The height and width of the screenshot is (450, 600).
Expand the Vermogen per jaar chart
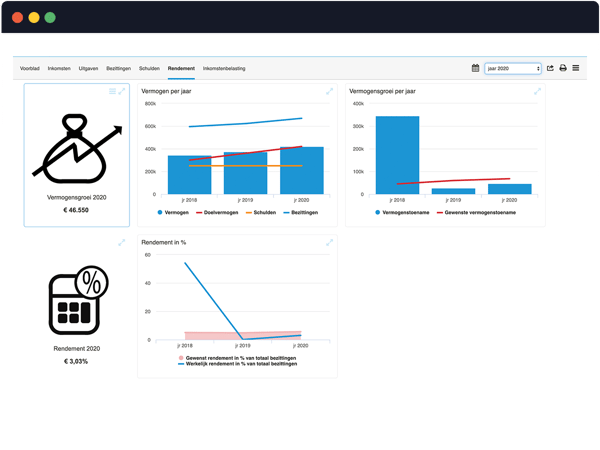pyautogui.click(x=329, y=91)
